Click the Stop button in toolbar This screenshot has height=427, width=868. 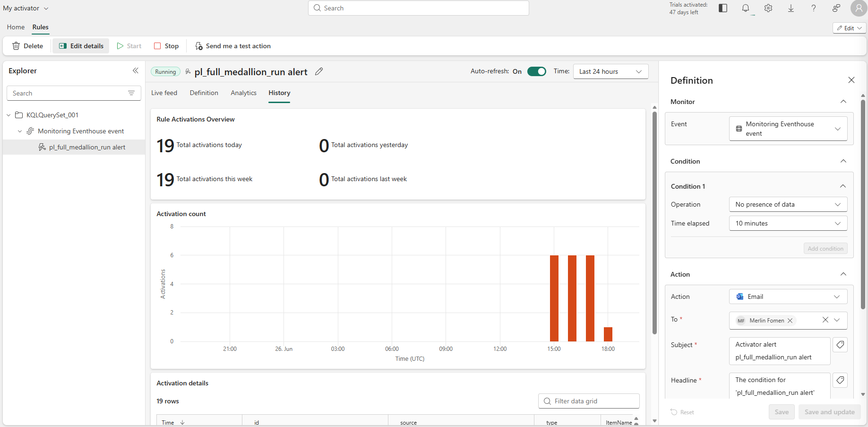tap(166, 46)
